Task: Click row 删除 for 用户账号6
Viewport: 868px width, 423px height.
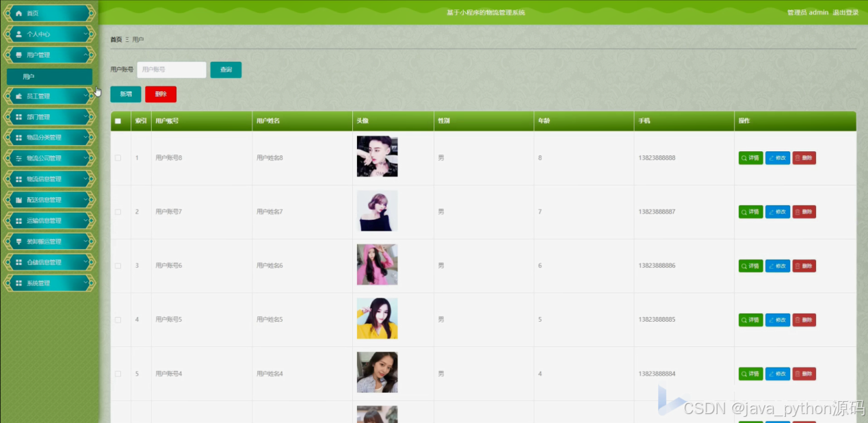Action: [x=804, y=266]
